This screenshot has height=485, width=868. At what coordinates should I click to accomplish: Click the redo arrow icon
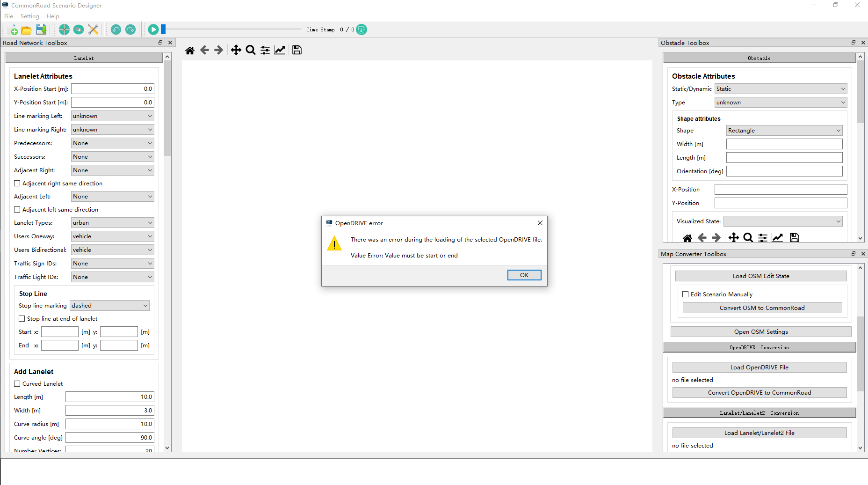click(x=130, y=30)
